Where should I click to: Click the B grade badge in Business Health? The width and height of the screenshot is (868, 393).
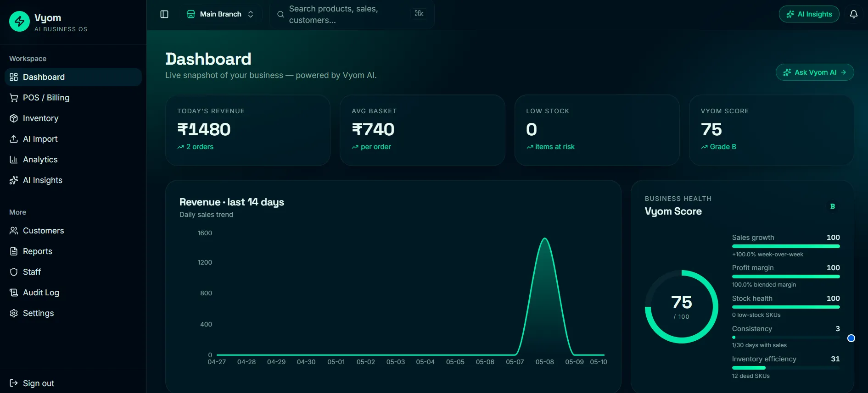[x=833, y=206]
